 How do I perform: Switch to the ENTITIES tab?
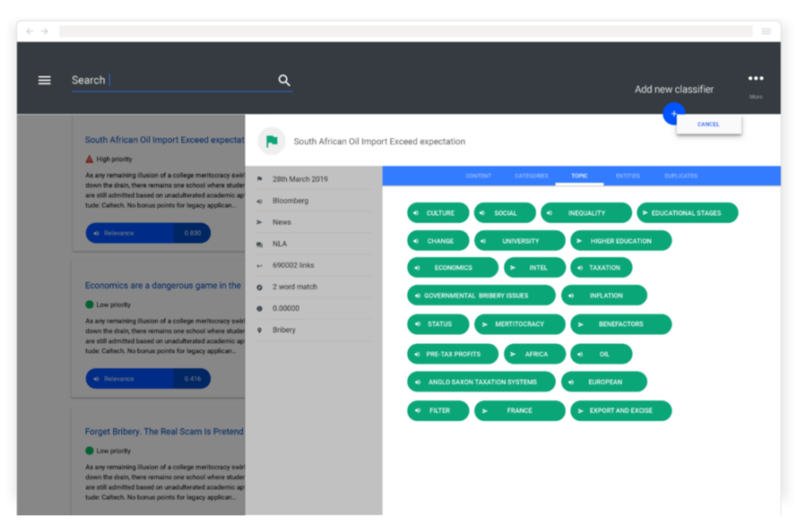click(628, 176)
